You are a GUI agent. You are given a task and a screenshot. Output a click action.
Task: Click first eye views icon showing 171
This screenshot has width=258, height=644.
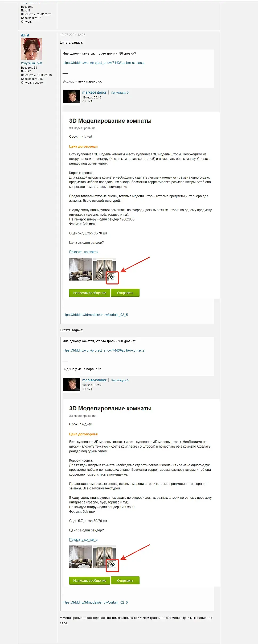pyautogui.click(x=84, y=101)
